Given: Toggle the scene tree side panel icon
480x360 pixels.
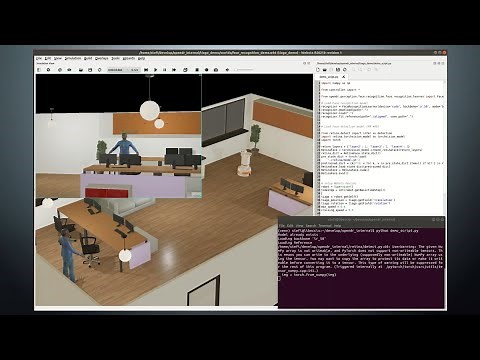Looking at the screenshot, I should point(39,70).
